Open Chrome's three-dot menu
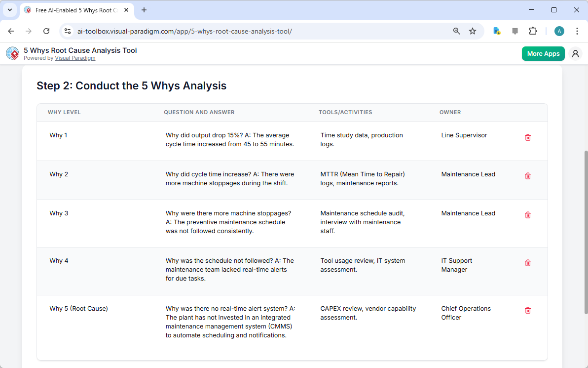The height and width of the screenshot is (368, 588). point(577,31)
